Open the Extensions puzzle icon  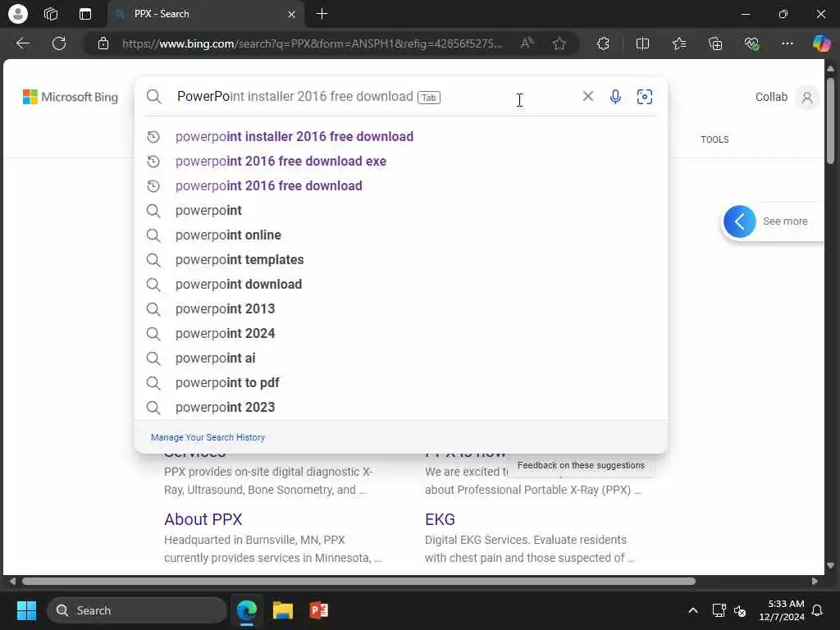coord(603,43)
